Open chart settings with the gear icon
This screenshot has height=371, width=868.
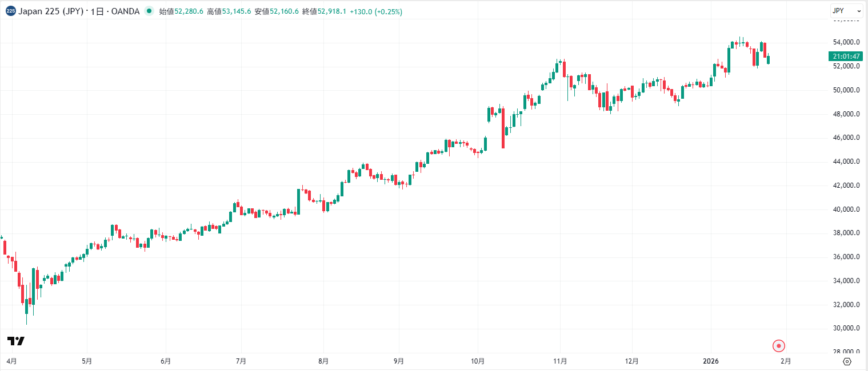click(x=847, y=361)
